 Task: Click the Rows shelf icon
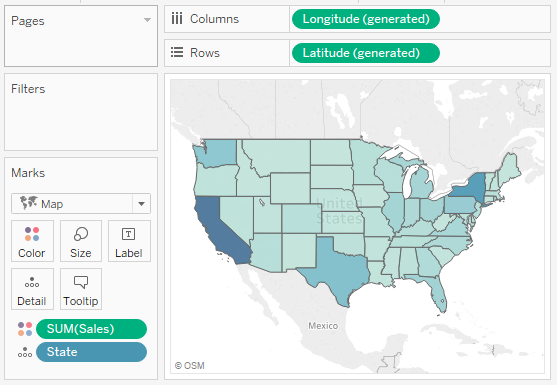(177, 53)
